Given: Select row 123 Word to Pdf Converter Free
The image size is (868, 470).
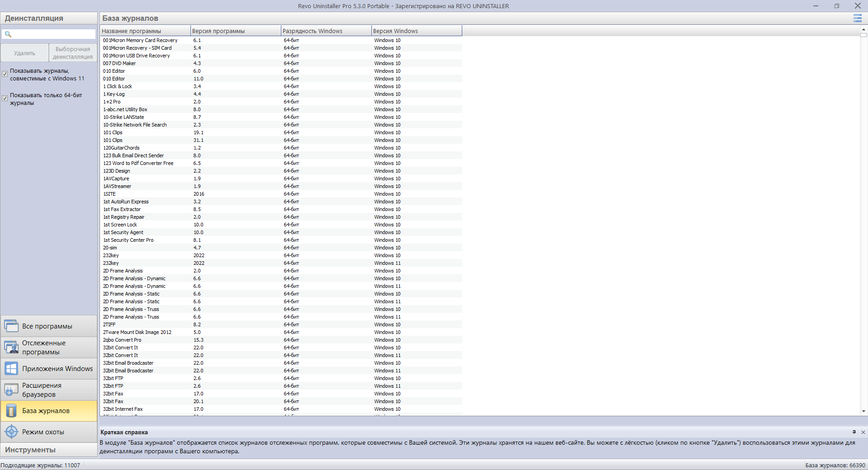Looking at the screenshot, I should point(281,163).
